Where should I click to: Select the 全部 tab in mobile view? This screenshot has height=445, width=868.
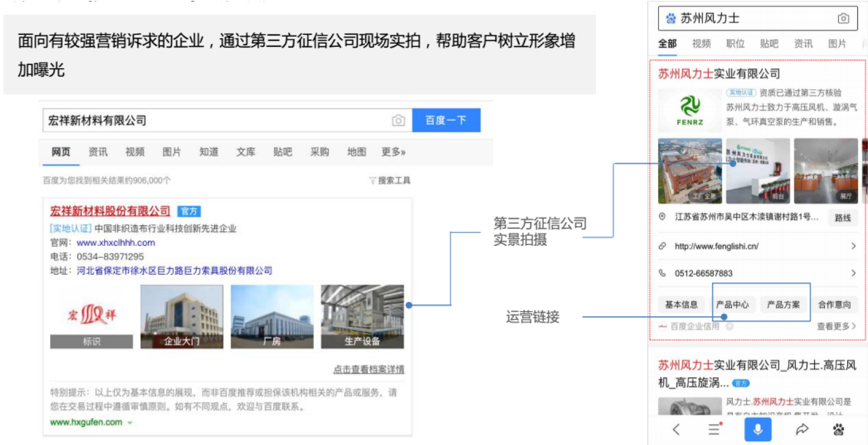[667, 44]
